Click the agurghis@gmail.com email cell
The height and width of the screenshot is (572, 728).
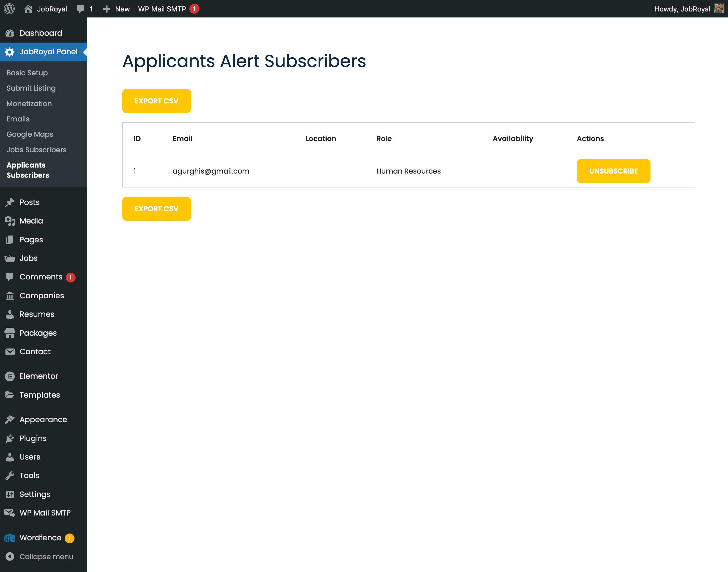211,171
